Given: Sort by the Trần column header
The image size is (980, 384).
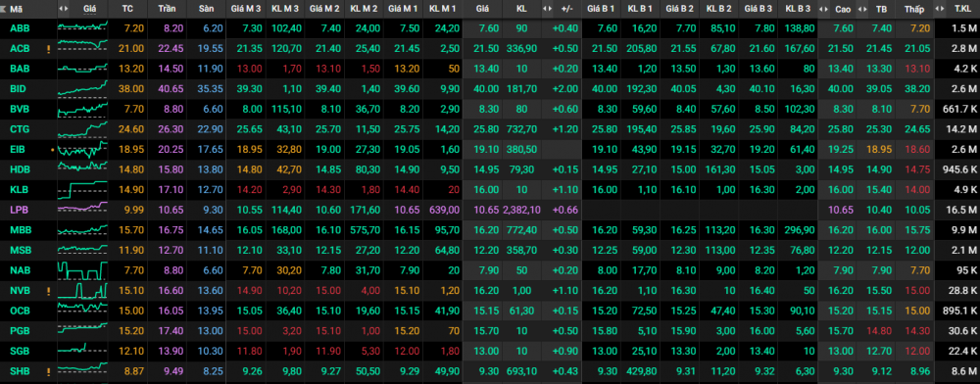Looking at the screenshot, I should (167, 9).
